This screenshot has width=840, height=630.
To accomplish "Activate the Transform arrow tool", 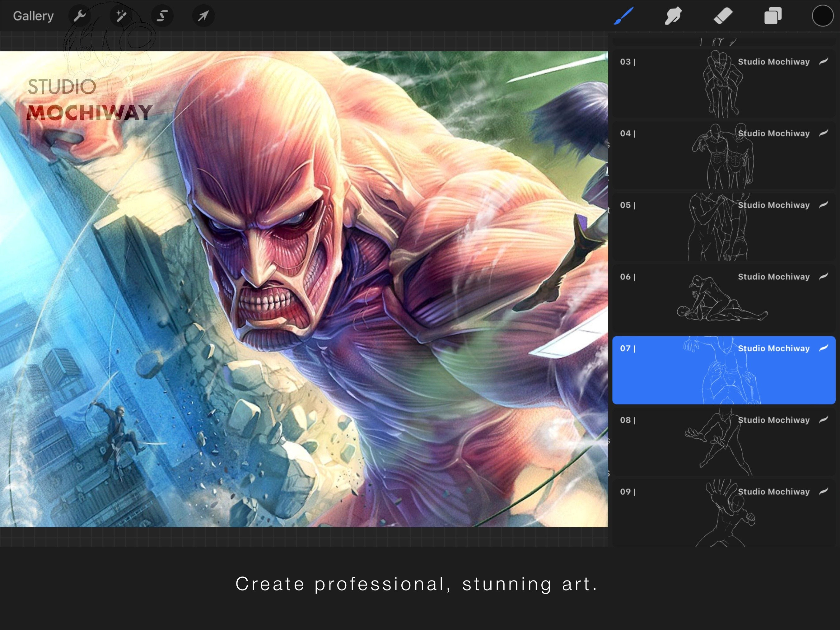I will click(203, 16).
